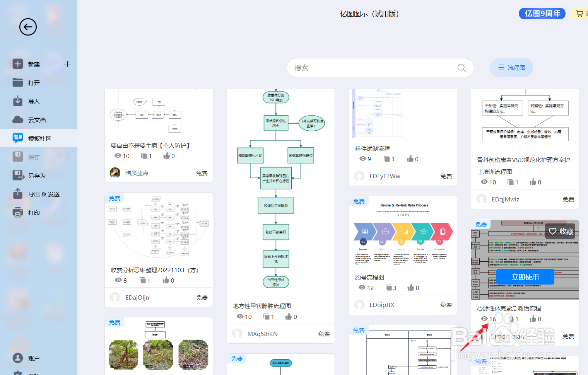The width and height of the screenshot is (588, 375).
Task: Click the 亿图9周年 promotion banner
Action: pyautogui.click(x=542, y=13)
